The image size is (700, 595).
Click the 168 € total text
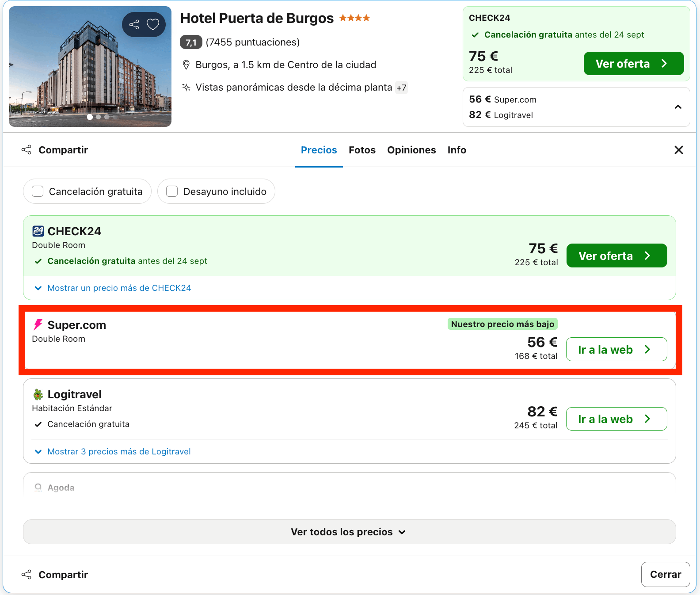pos(536,356)
